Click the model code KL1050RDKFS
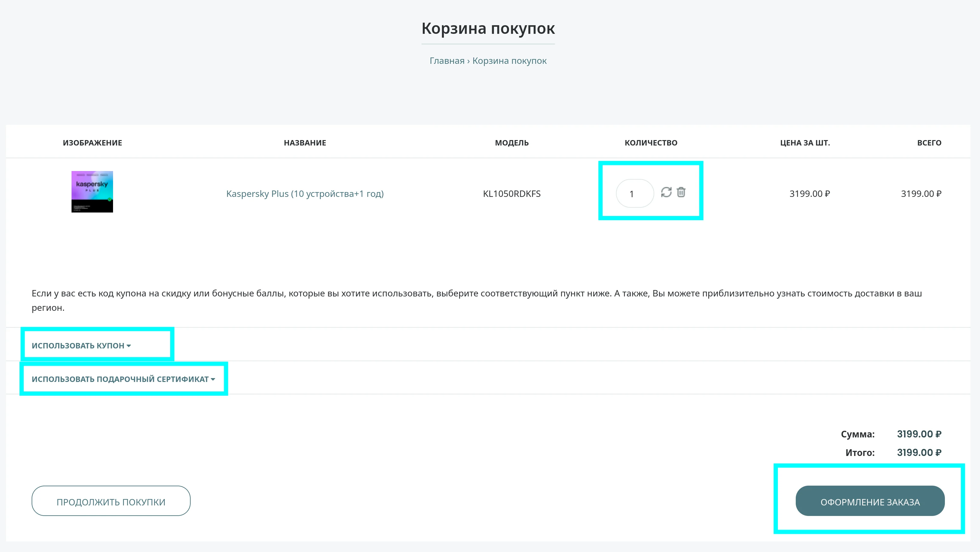The image size is (980, 552). 511,194
